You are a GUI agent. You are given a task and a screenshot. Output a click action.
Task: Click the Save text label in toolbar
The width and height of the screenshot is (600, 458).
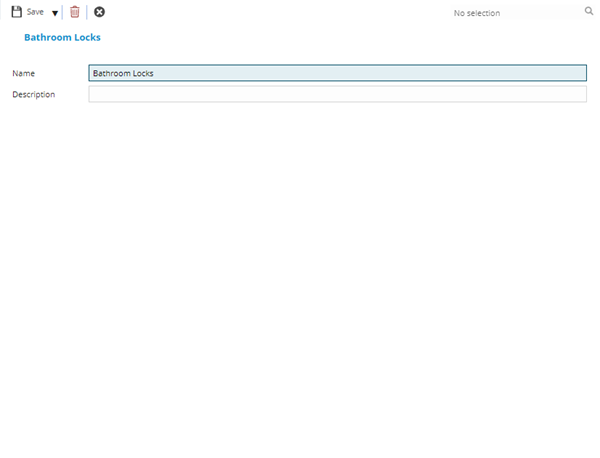click(35, 12)
